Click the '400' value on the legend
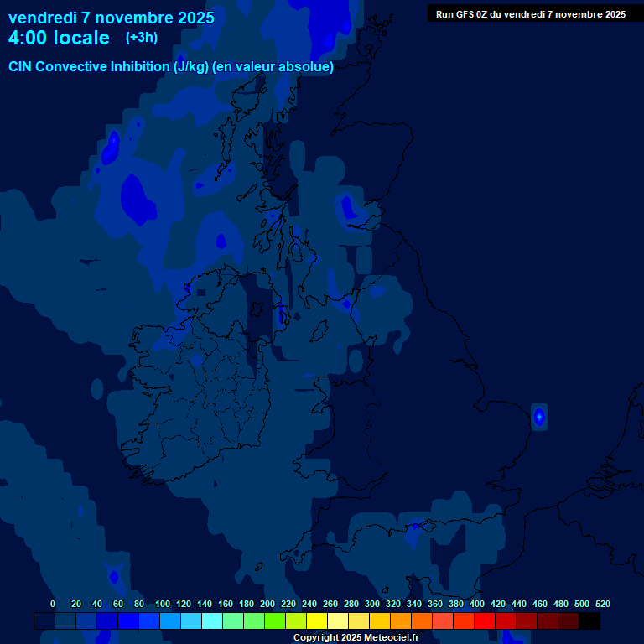The height and width of the screenshot is (644, 644). (477, 604)
